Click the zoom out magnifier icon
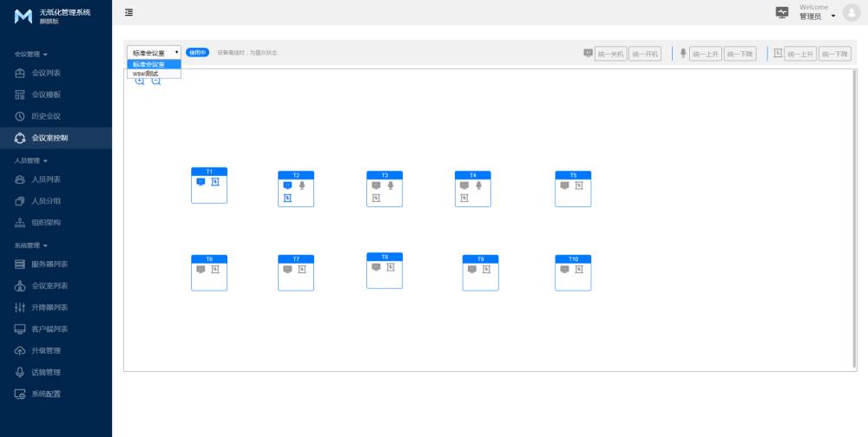Viewport: 868px width, 437px height. (156, 82)
